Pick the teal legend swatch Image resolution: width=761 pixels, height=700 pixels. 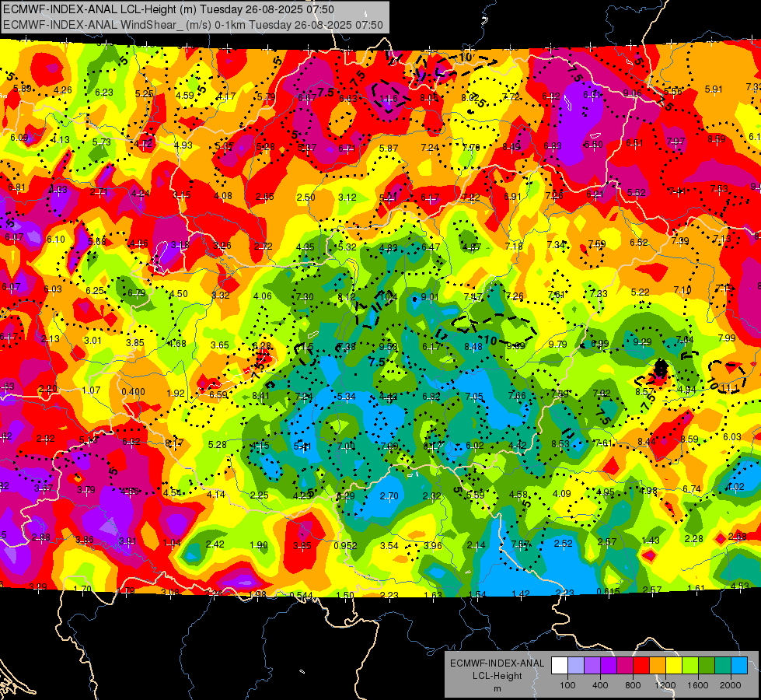(723, 665)
